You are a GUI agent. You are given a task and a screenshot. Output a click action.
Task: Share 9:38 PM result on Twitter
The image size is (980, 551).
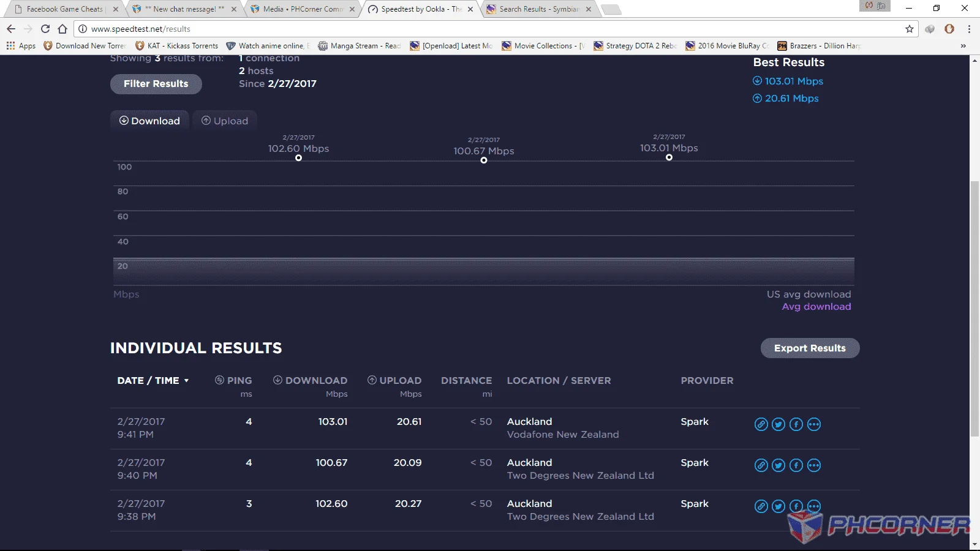coord(778,506)
